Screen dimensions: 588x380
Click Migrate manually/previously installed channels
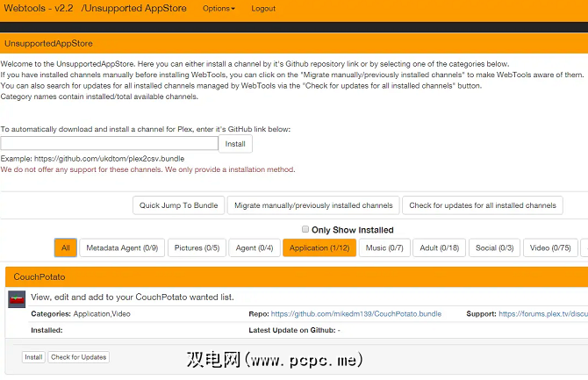(x=313, y=205)
